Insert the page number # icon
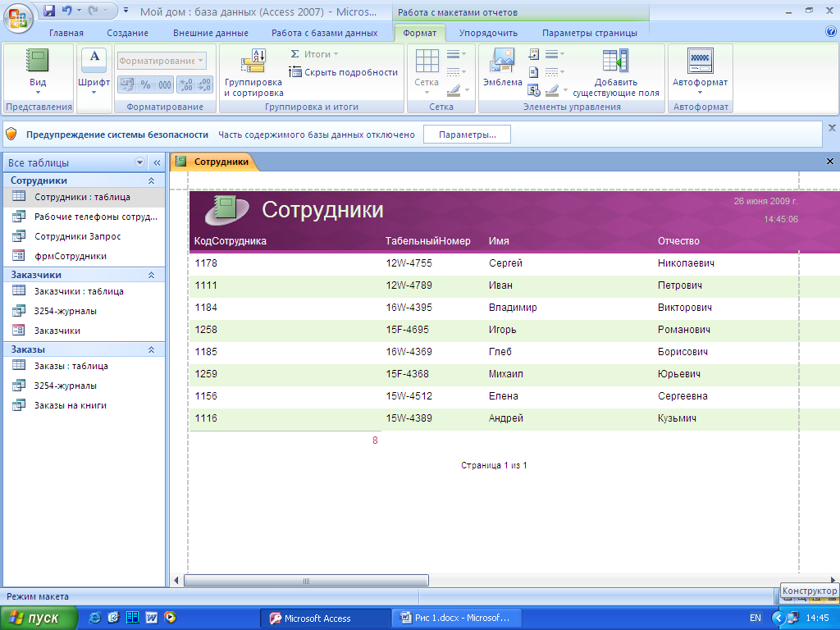The height and width of the screenshot is (630, 840). coord(533,72)
